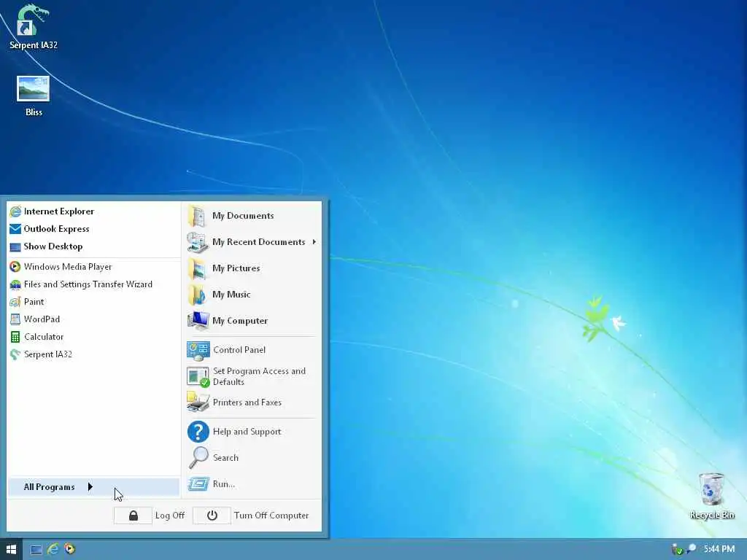Click the Log Off text label
This screenshot has width=747, height=560.
169,516
